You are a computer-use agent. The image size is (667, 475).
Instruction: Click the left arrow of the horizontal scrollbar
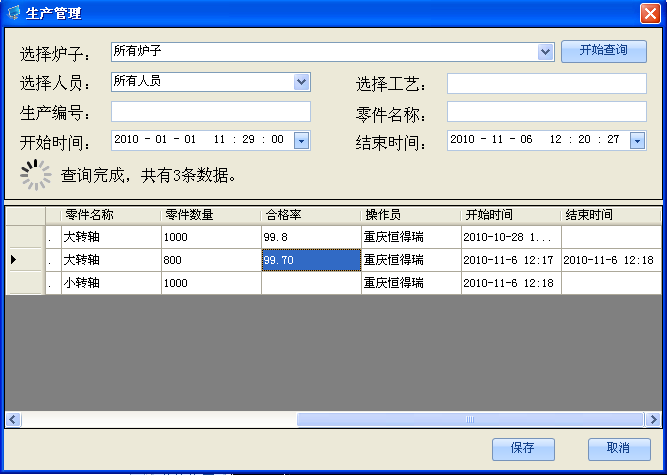click(x=13, y=420)
